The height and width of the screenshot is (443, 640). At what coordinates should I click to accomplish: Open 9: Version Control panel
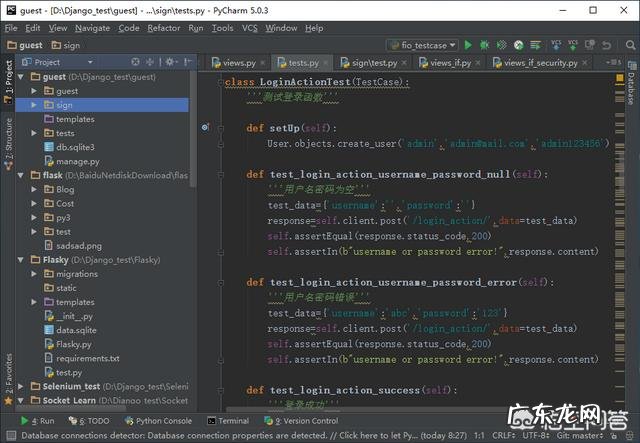pyautogui.click(x=301, y=421)
